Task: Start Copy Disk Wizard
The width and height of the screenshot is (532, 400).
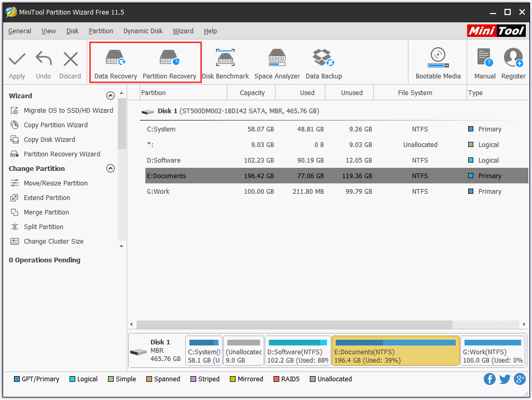Action: [x=43, y=140]
